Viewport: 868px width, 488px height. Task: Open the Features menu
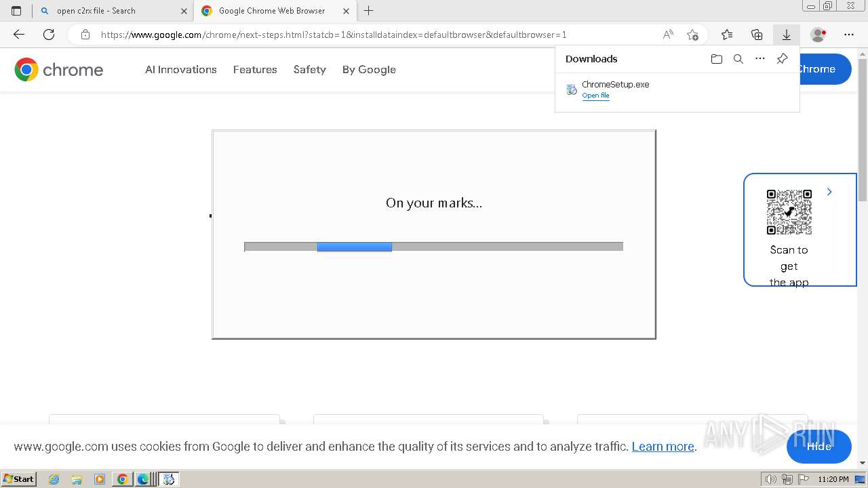tap(255, 69)
